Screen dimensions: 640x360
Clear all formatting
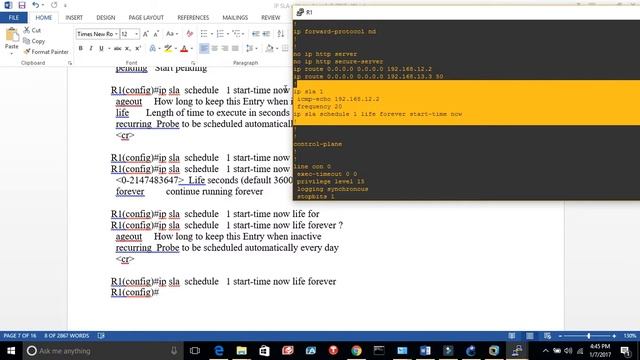coord(189,34)
